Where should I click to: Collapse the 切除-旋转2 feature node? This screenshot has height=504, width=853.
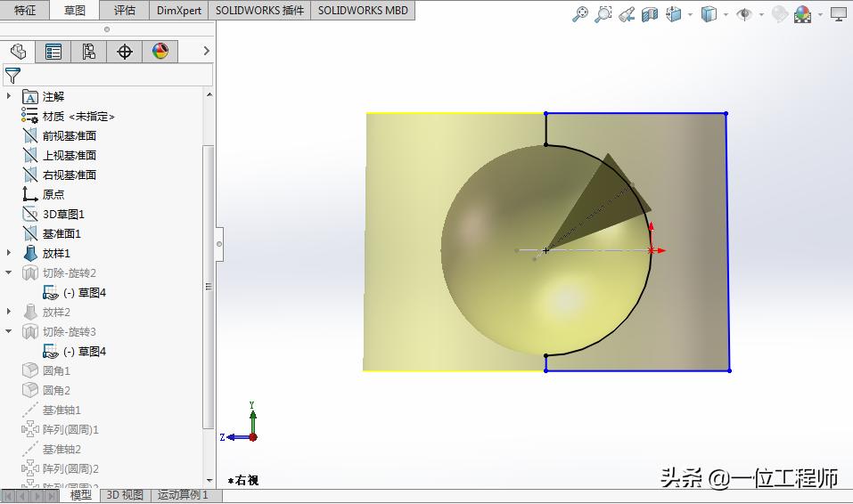click(x=10, y=273)
